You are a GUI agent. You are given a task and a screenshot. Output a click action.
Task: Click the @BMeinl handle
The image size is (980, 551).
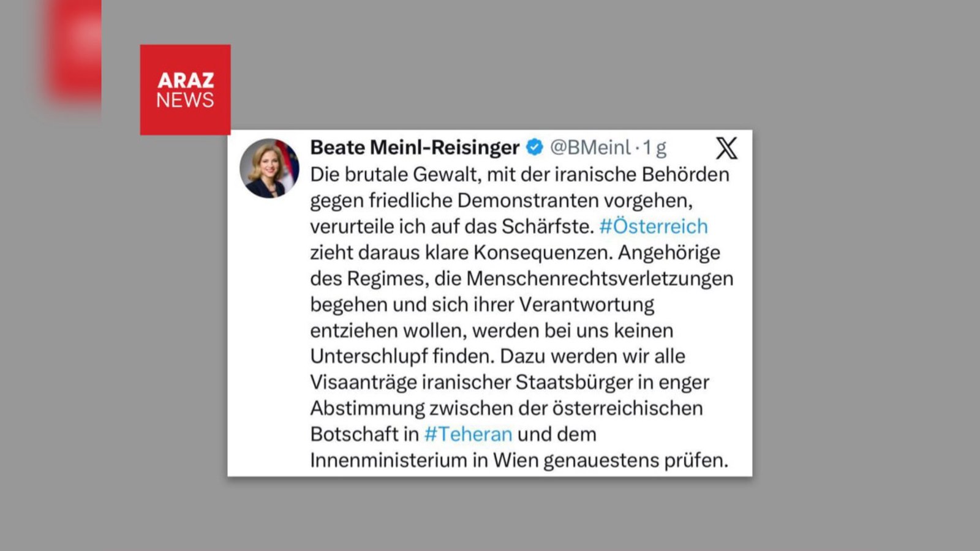[x=590, y=148]
